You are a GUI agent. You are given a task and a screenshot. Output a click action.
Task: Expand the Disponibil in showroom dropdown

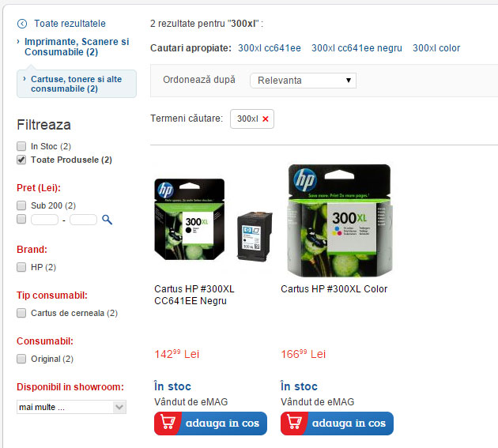pyautogui.click(x=71, y=407)
